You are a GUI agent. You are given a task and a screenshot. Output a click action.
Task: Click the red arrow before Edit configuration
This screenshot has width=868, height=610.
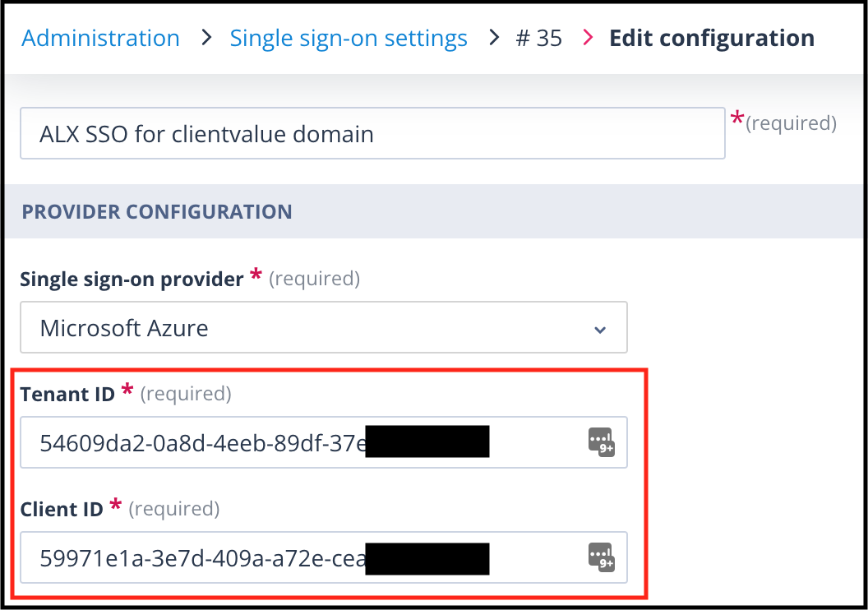pyautogui.click(x=588, y=38)
